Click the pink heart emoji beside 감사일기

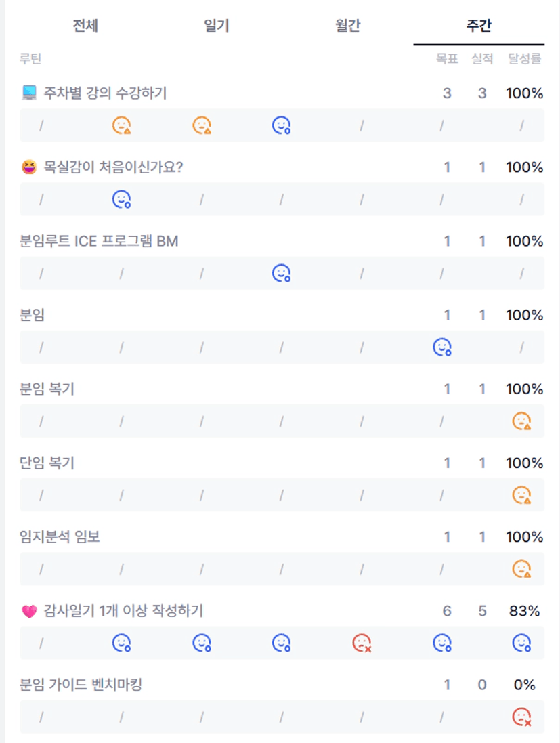pos(28,612)
